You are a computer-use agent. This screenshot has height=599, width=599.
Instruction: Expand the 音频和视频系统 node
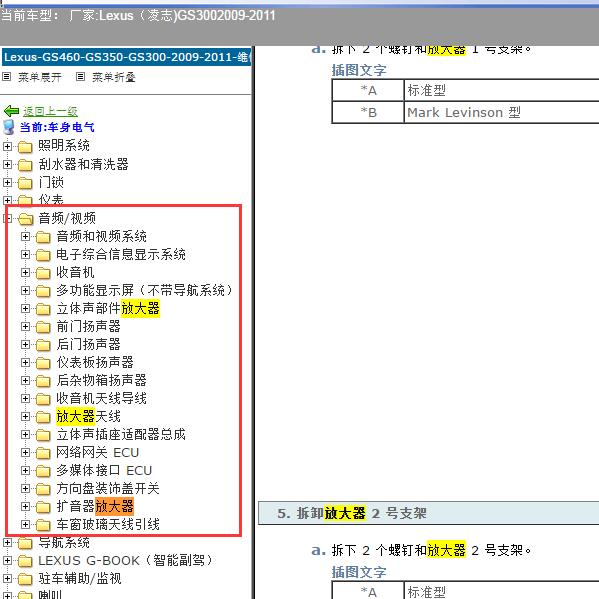(25, 236)
